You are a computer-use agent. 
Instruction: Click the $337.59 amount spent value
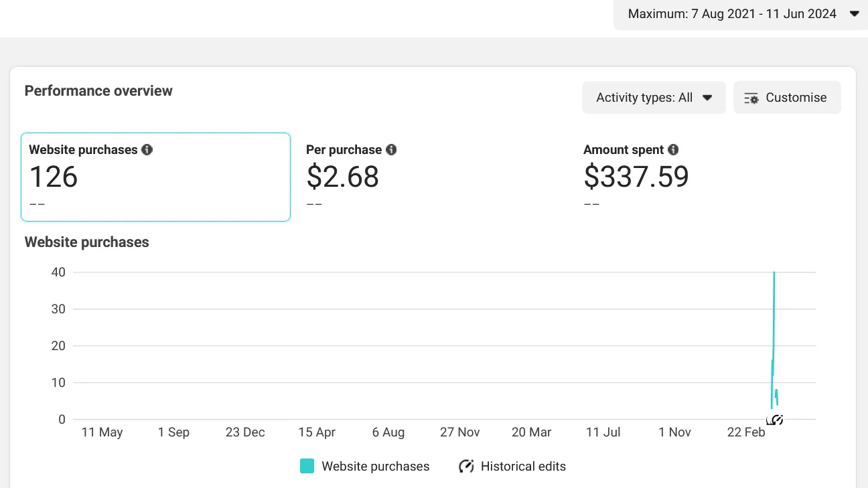coord(636,177)
